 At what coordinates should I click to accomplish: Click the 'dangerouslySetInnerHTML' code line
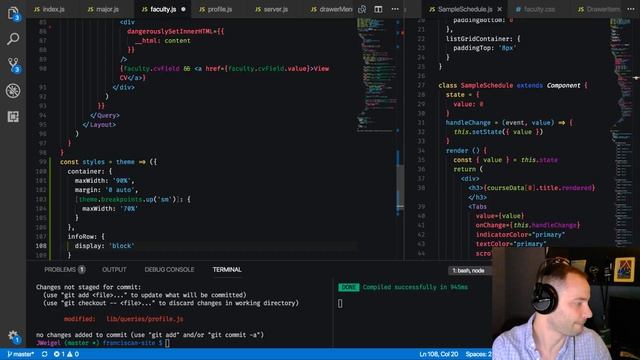point(176,31)
